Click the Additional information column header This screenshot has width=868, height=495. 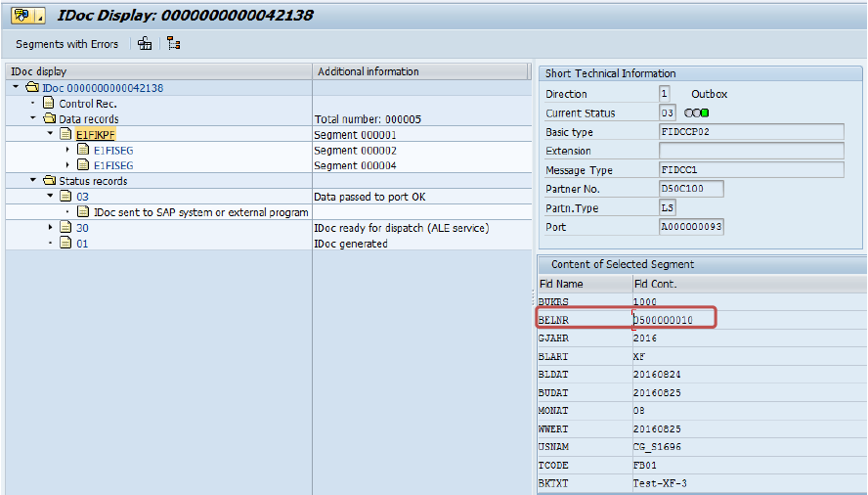[368, 71]
